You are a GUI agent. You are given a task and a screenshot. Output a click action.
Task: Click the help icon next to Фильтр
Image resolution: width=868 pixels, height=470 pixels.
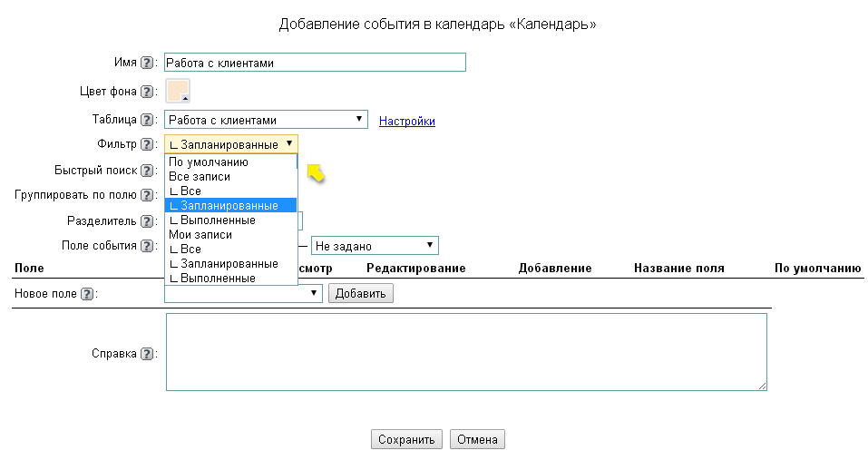pyautogui.click(x=148, y=144)
